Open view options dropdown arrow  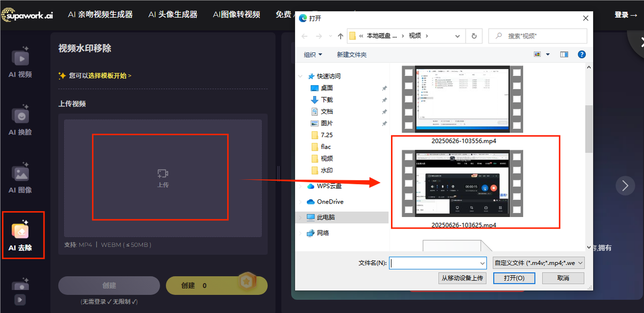[548, 55]
